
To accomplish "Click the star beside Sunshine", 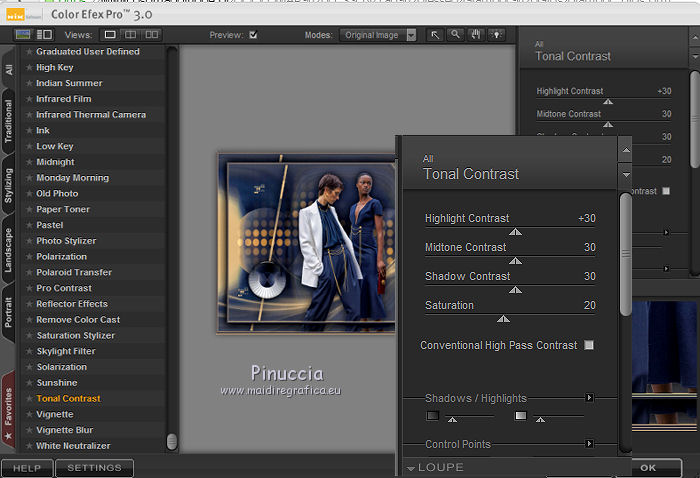I will click(29, 383).
